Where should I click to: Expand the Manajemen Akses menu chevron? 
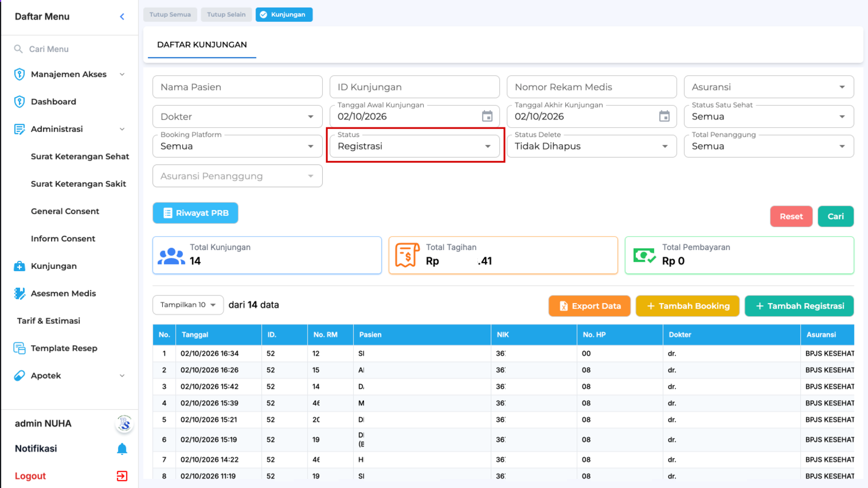pos(122,74)
